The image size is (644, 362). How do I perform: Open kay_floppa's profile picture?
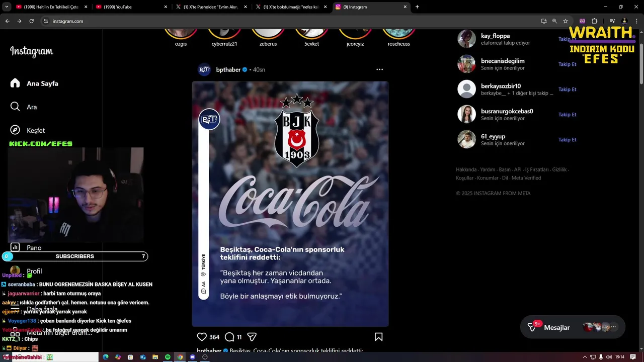[x=466, y=39]
